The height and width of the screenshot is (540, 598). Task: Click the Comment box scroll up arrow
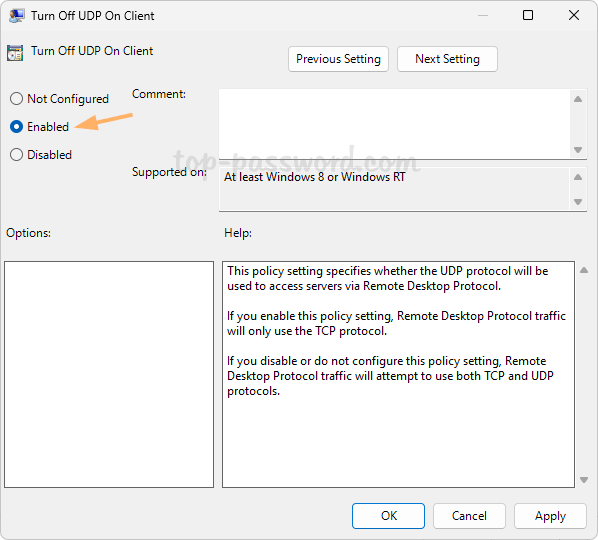[x=578, y=99]
